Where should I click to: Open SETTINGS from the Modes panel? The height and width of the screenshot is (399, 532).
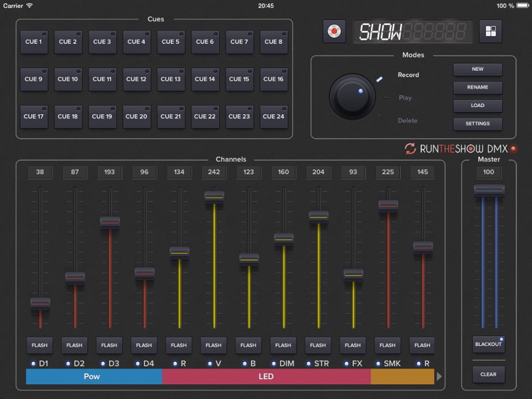[x=477, y=124]
